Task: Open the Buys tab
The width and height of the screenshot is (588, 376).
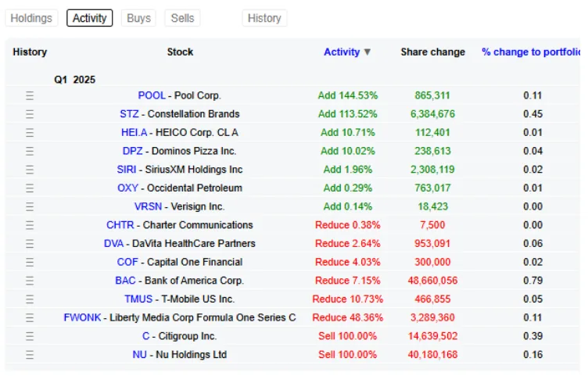Action: pos(138,18)
